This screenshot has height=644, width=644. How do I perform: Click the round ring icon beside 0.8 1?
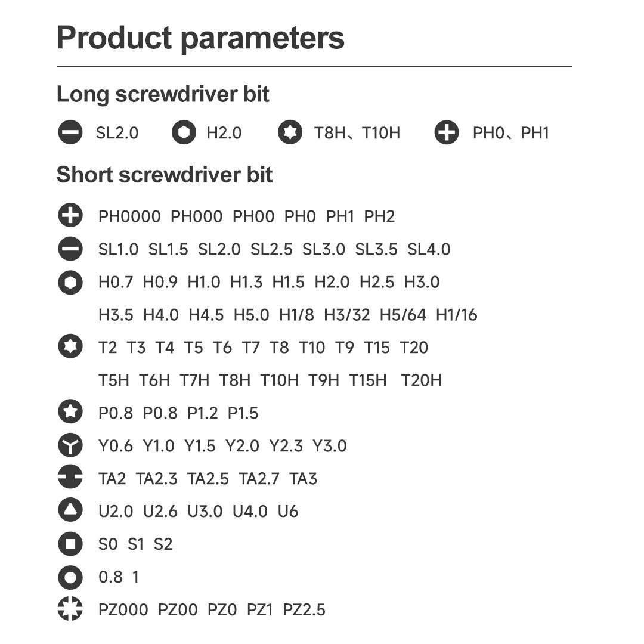[x=70, y=577]
